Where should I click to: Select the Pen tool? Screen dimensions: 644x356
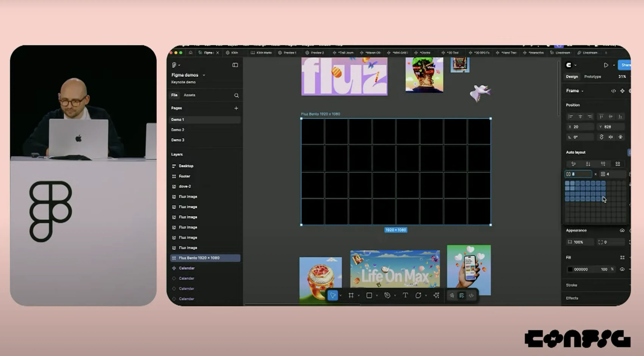[387, 296]
